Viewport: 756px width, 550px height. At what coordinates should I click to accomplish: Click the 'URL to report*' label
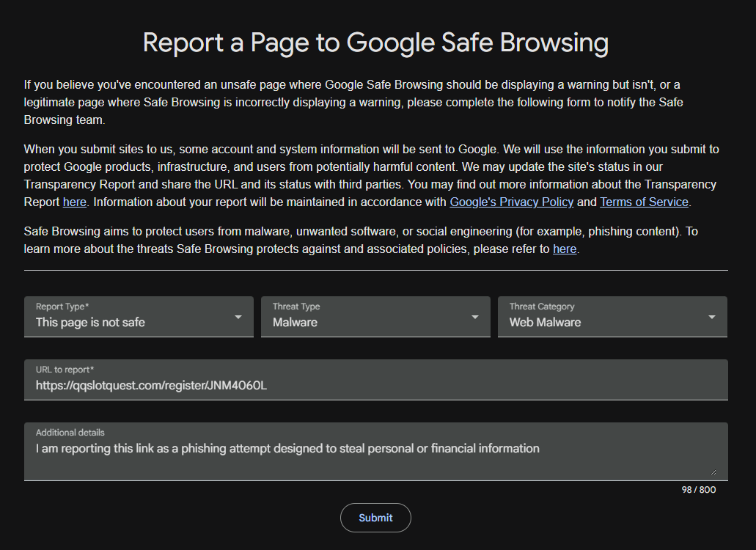click(x=65, y=370)
